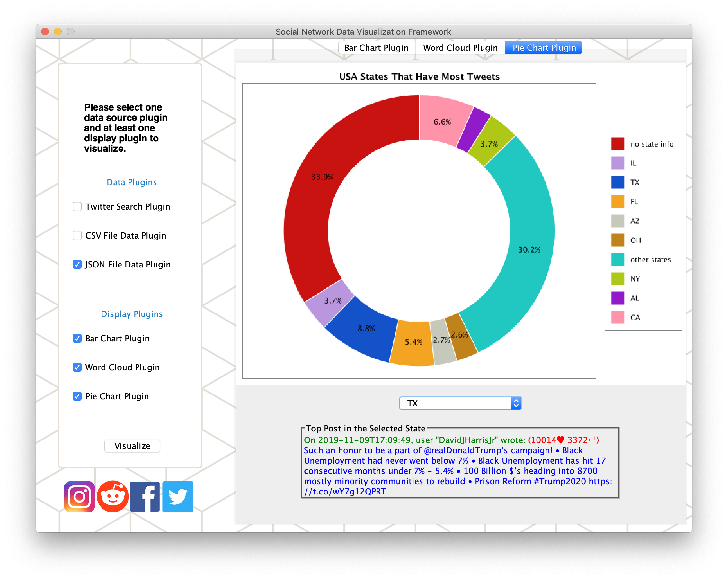Viewport: 728px width, 580px height.
Task: Click the red 'no state info' legend swatch
Action: coord(617,144)
